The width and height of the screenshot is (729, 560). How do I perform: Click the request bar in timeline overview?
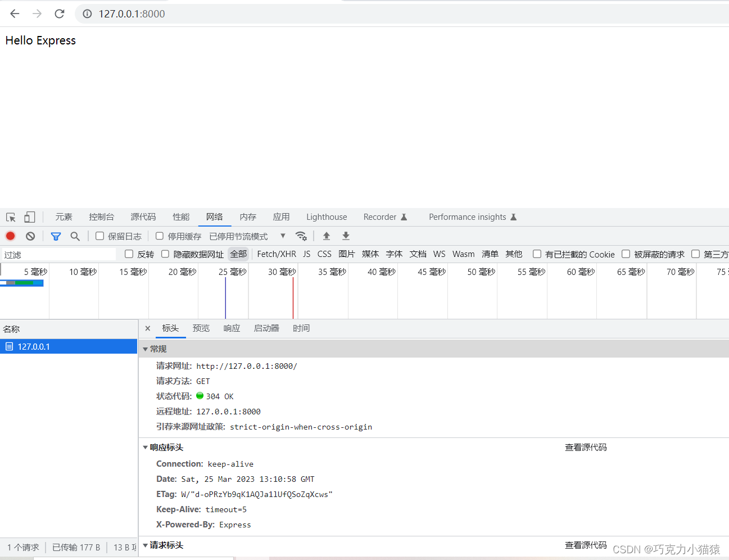coord(21,283)
